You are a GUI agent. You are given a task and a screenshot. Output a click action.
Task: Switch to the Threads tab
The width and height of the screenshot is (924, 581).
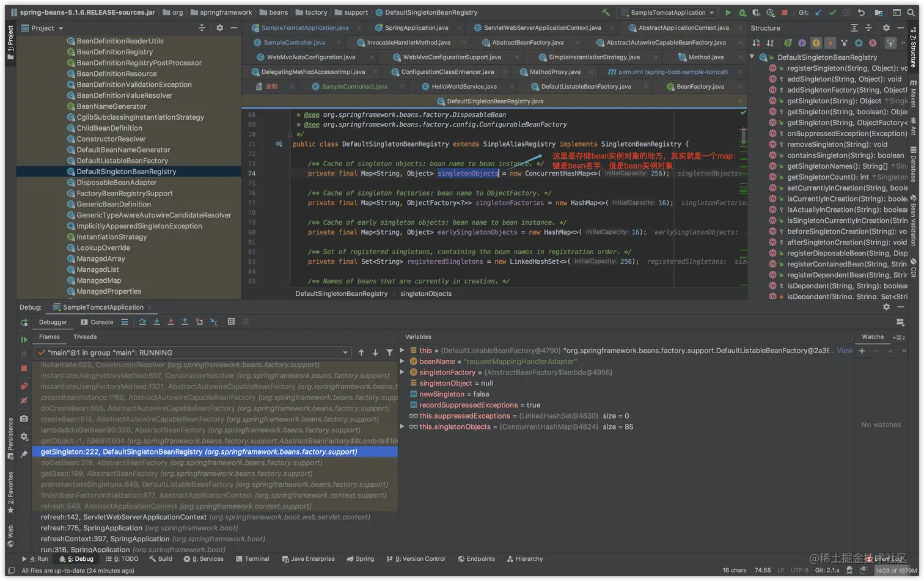pos(85,337)
